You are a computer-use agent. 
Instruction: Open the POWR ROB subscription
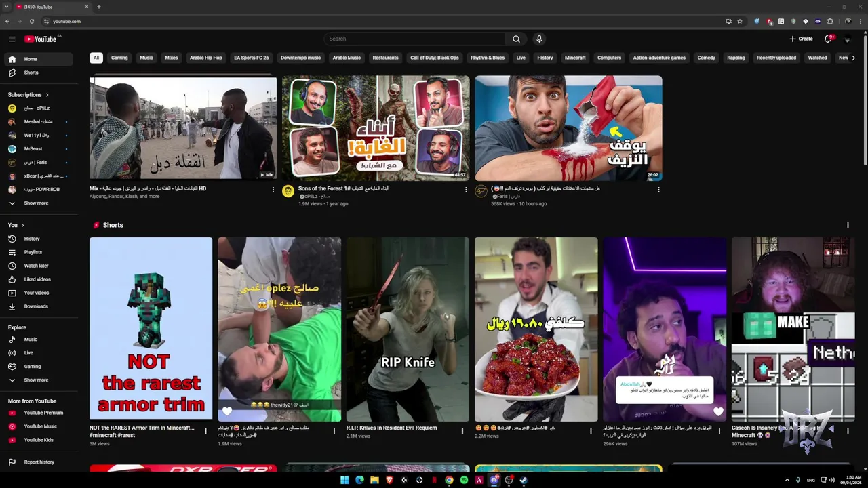(39, 190)
